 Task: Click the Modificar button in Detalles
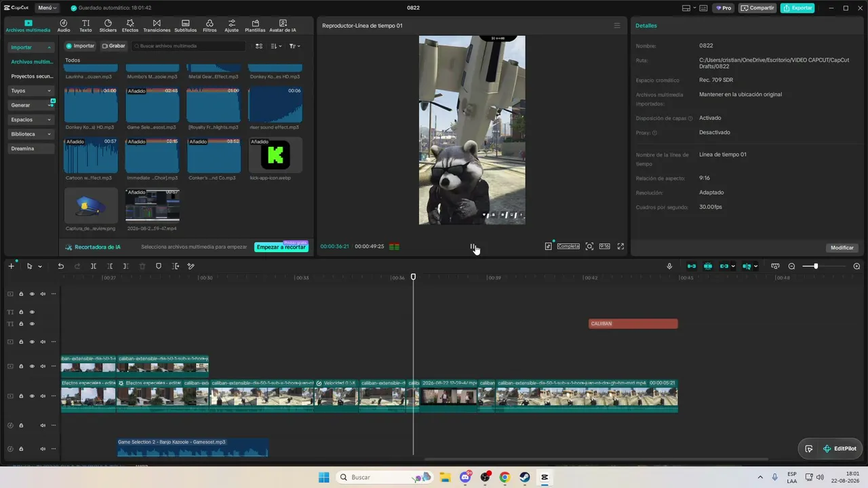(842, 248)
